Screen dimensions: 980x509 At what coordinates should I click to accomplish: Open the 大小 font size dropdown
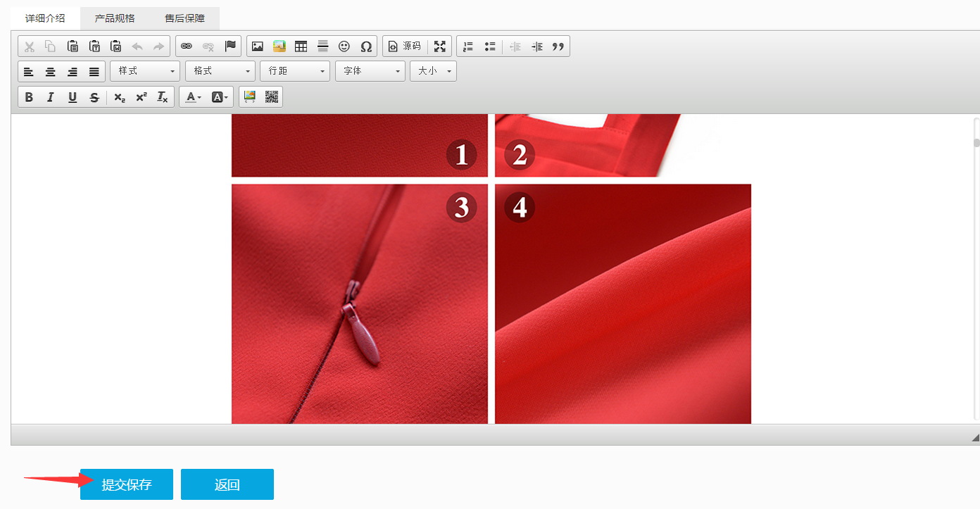[x=433, y=71]
